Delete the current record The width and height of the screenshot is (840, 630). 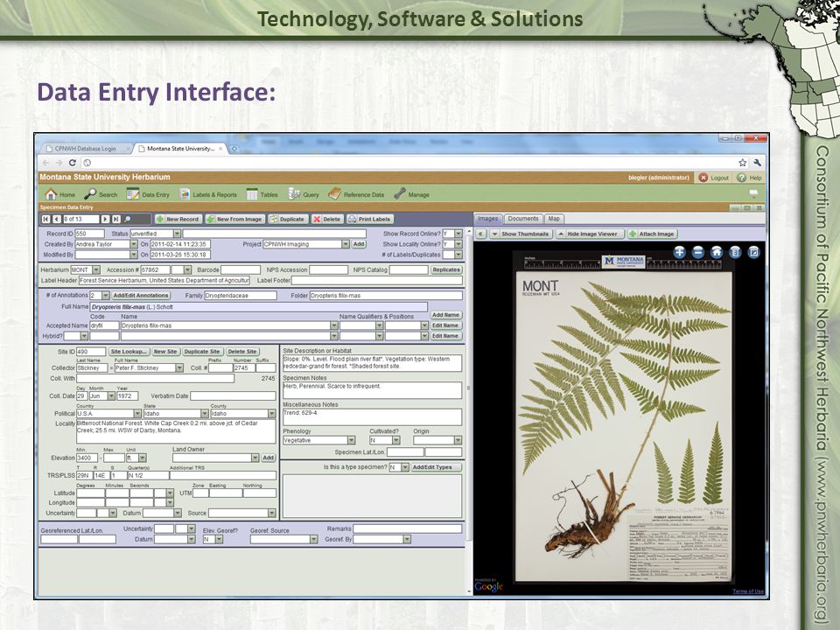click(x=326, y=219)
